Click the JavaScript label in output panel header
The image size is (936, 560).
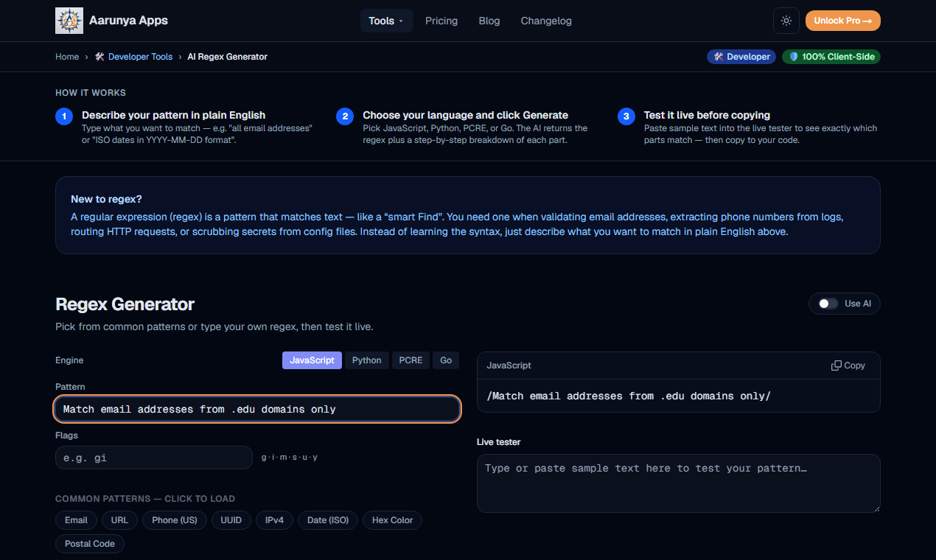(x=509, y=365)
